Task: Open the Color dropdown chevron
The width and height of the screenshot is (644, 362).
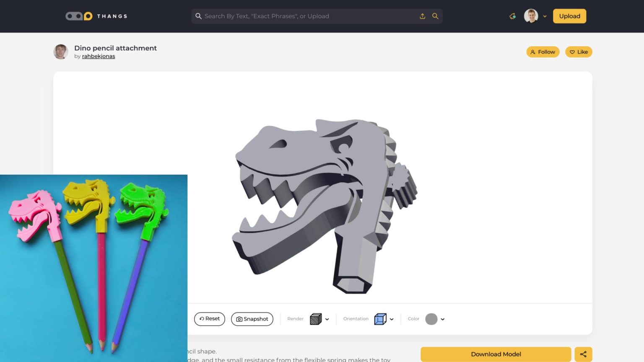Action: [442, 319]
